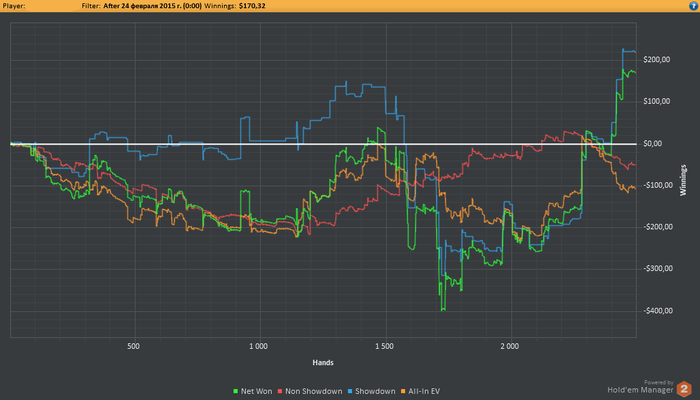700x400 pixels.
Task: Click the Showdown legend label
Action: coord(375,391)
